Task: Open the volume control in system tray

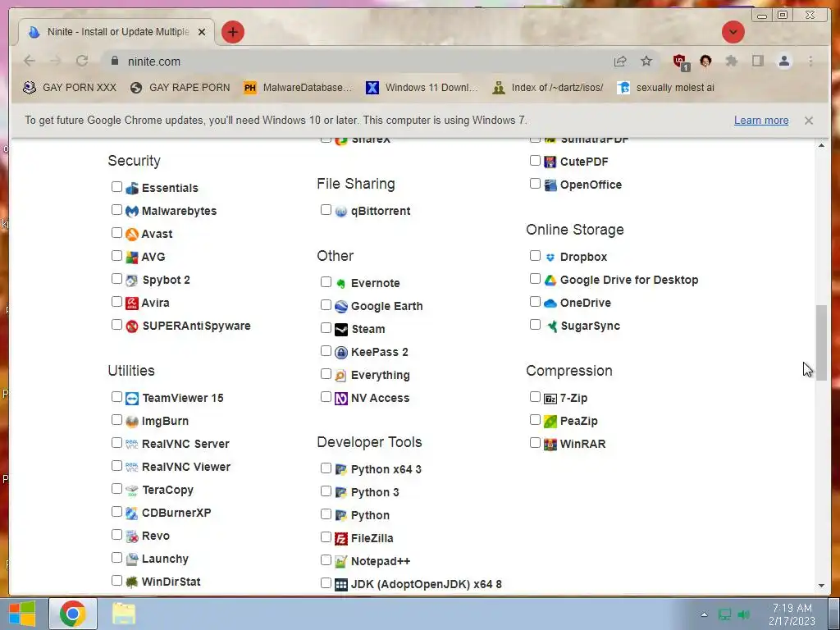Action: [743, 614]
